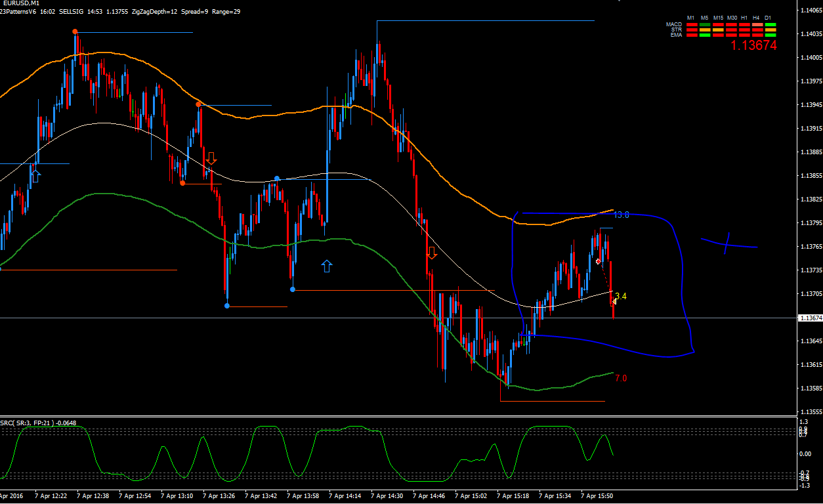The image size is (823, 504).
Task: Click the red down arrow near 13:26
Action: point(211,158)
